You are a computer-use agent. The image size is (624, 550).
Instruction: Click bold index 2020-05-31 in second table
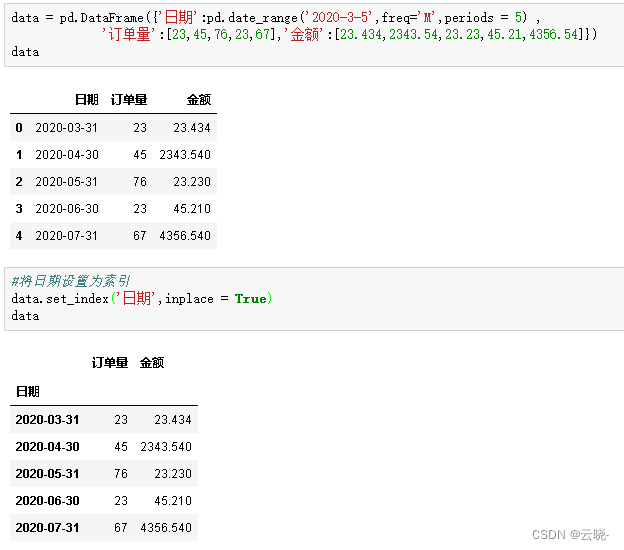click(x=47, y=474)
